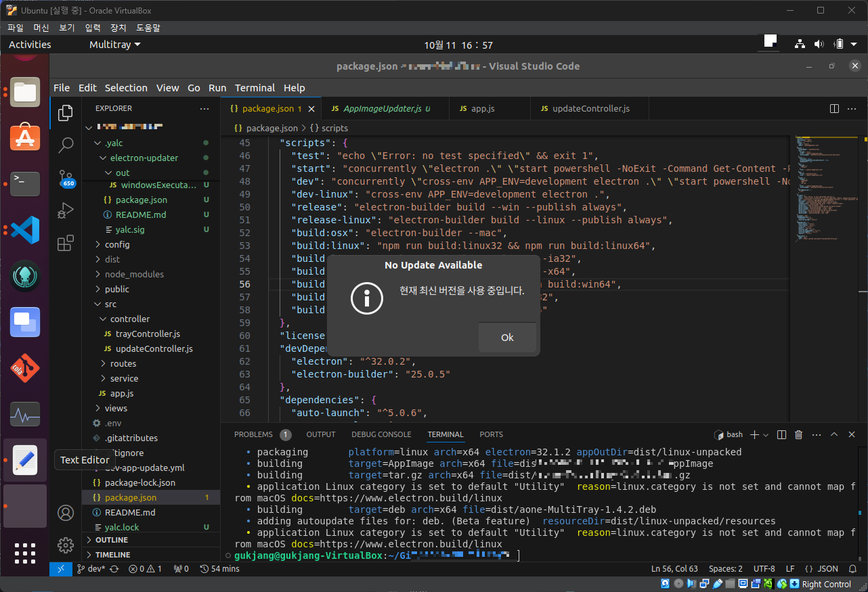Close the terminal panel
Image resolution: width=868 pixels, height=592 pixels.
852,434
